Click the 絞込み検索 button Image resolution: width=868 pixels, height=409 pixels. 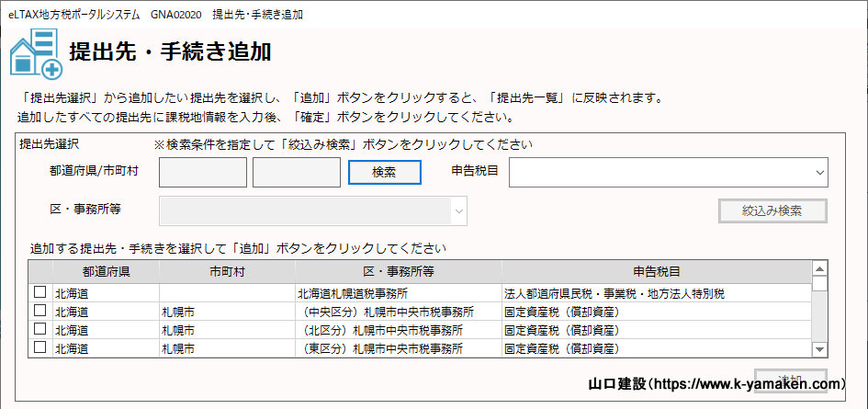pos(772,210)
